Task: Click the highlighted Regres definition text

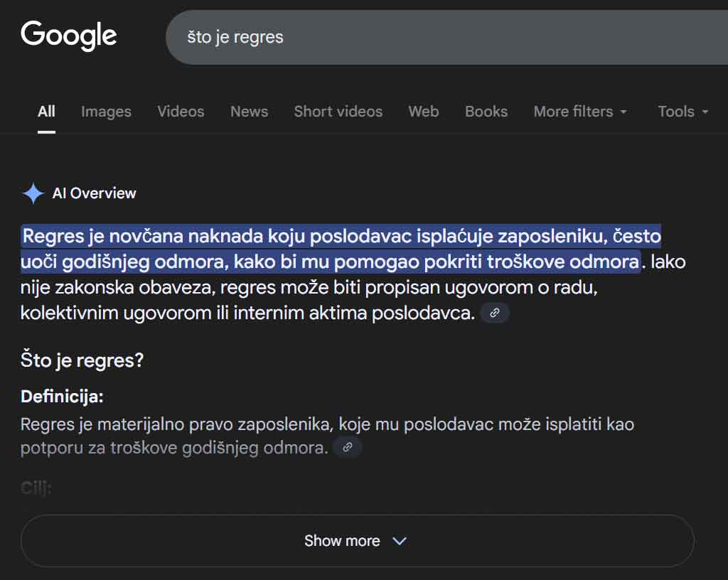Action: click(x=331, y=249)
